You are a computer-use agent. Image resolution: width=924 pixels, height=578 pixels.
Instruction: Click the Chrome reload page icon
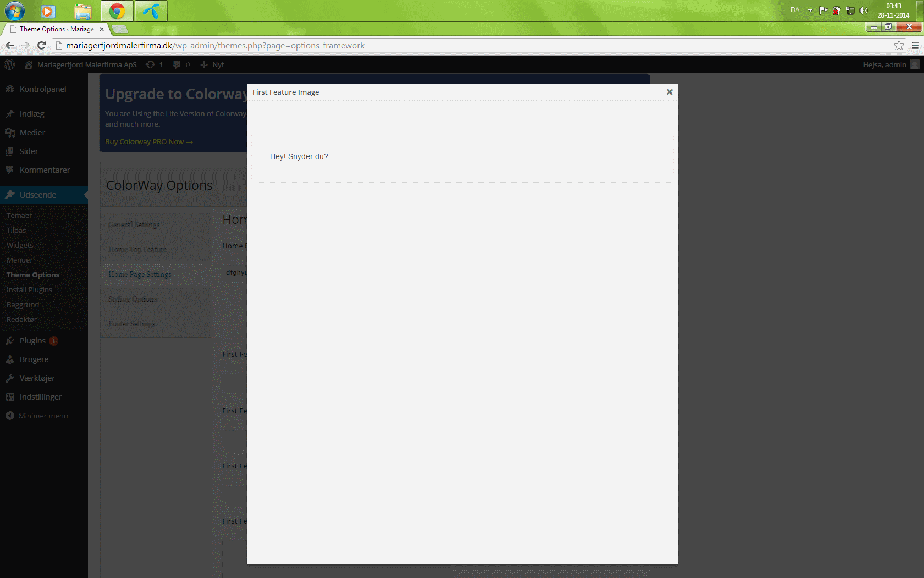41,46
